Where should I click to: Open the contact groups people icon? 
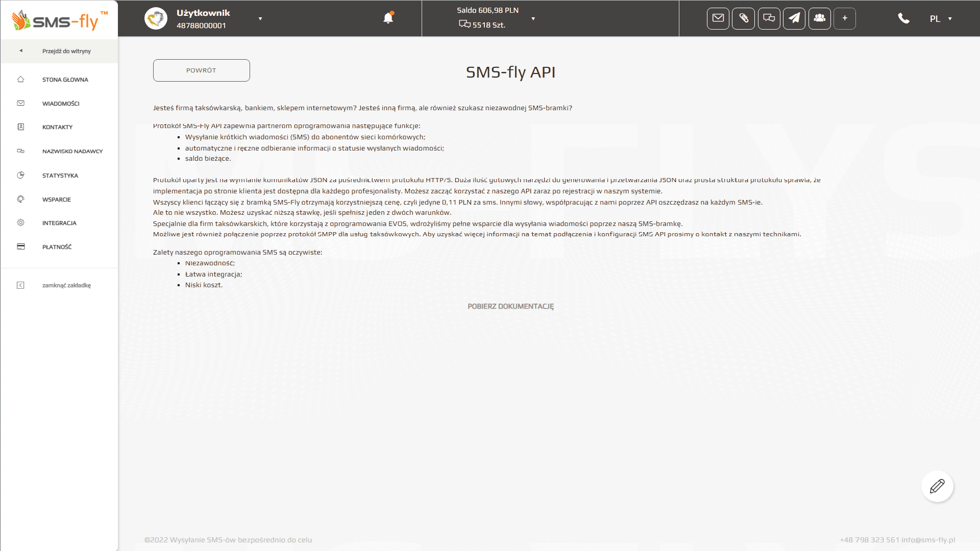click(x=819, y=18)
